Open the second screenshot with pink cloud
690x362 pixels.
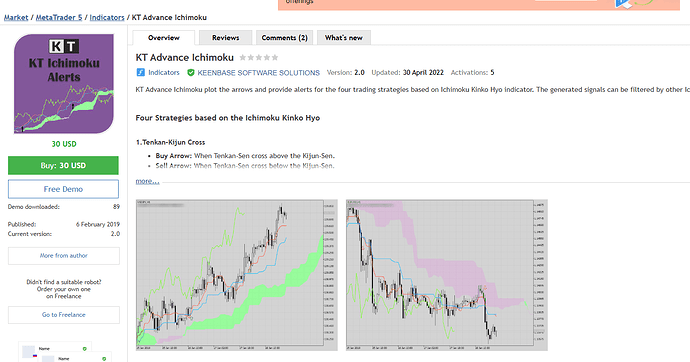[x=447, y=275]
